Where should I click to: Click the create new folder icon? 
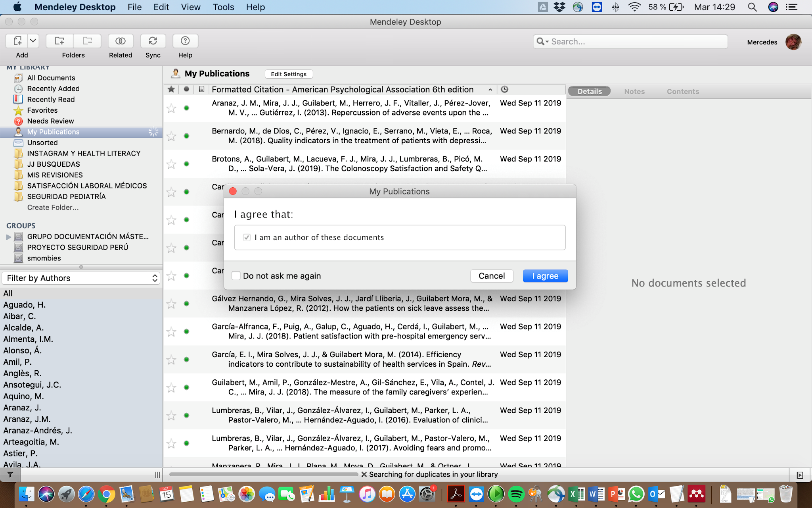(59, 41)
